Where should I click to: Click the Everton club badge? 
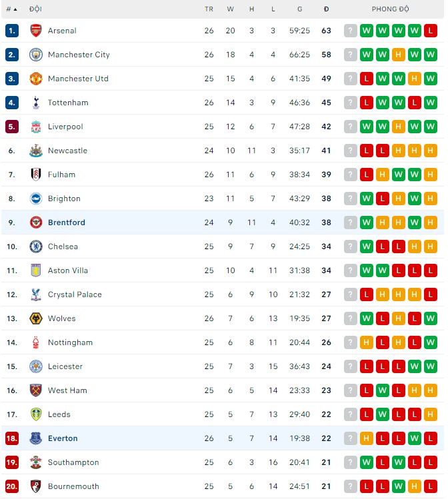[35, 438]
